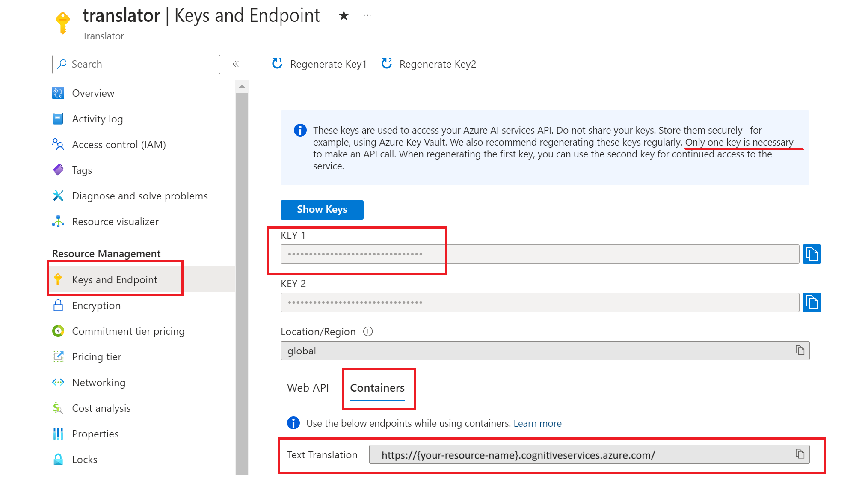Expand the Diagnose and solve problems section
Viewport: 868px width, 502px height.
[140, 196]
